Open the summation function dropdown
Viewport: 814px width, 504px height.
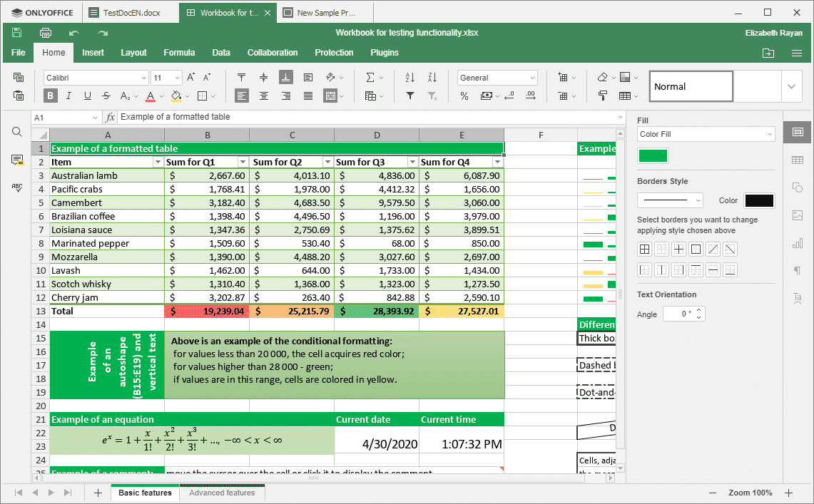click(375, 77)
